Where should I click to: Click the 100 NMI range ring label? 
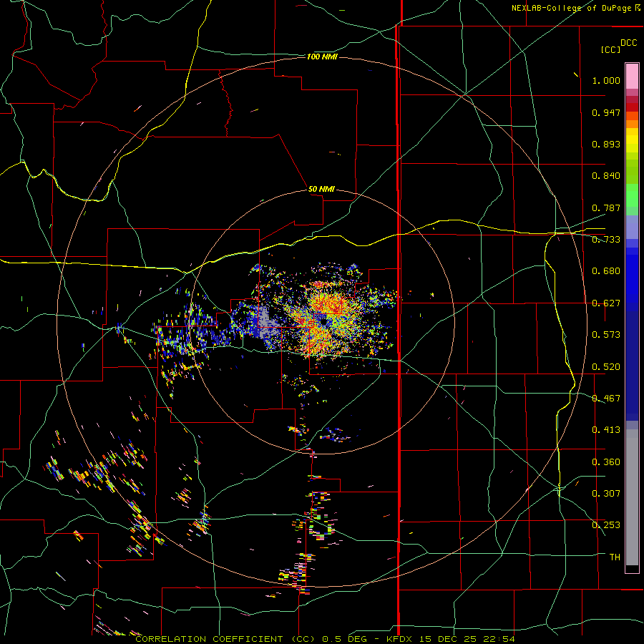(322, 57)
